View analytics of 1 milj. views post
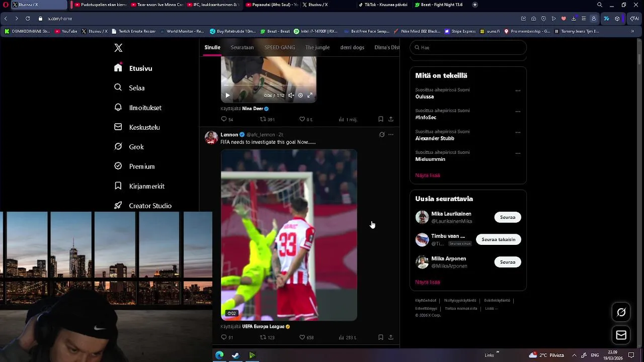 [x=348, y=119]
